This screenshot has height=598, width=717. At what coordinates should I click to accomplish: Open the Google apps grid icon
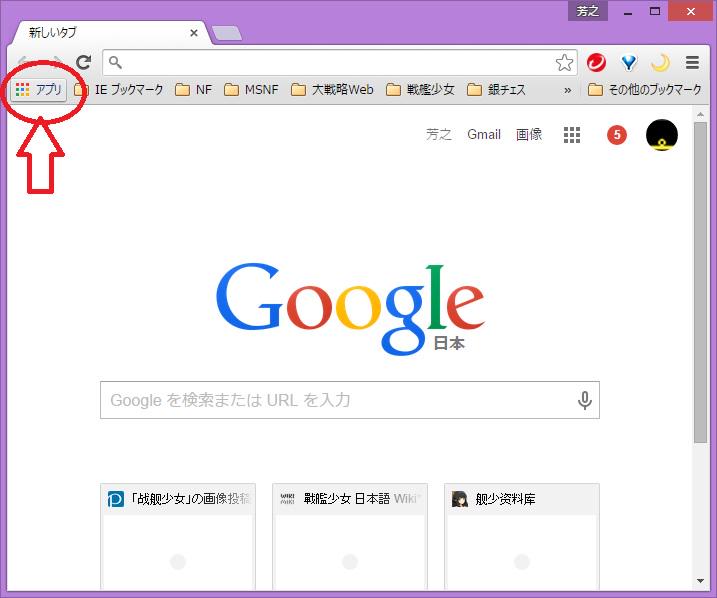[x=572, y=135]
